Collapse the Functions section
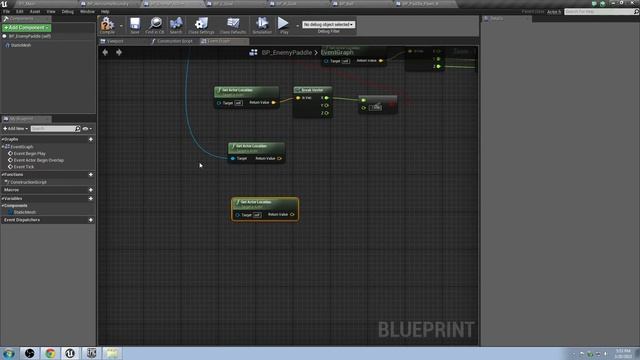Screen dimensions: 640x360 coord(3,175)
